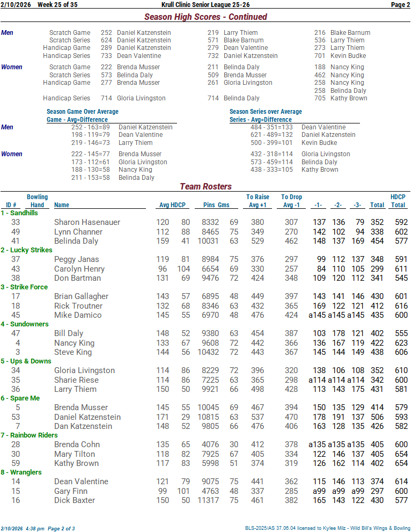Select roster name 'Mary Tilton'
This screenshot has height=532, width=412.
click(x=75, y=454)
